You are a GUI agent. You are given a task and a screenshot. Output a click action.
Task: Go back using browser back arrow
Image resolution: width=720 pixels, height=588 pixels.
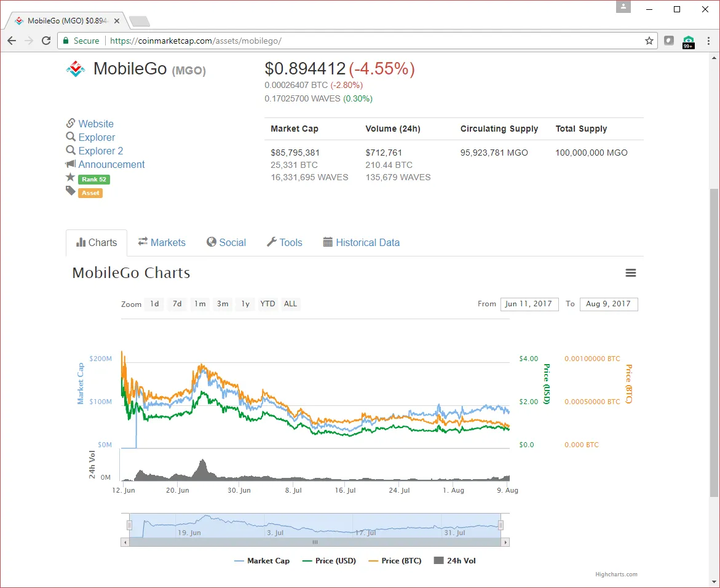point(12,41)
